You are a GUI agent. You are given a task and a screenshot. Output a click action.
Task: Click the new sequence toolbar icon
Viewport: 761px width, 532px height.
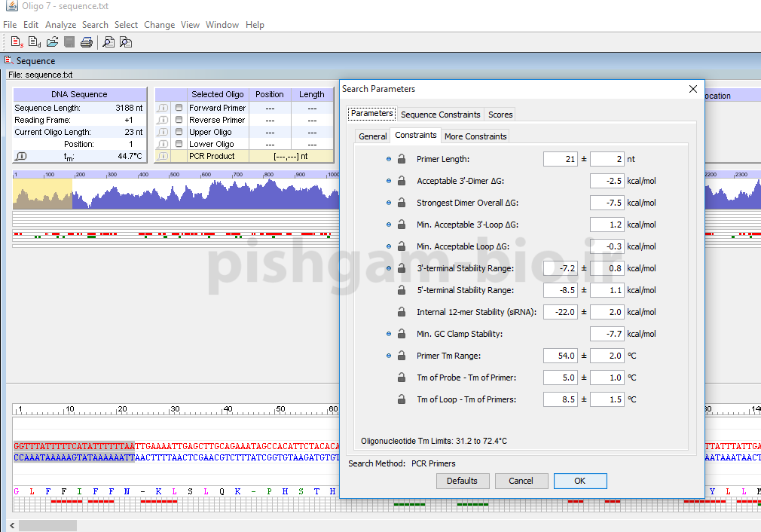coord(17,42)
